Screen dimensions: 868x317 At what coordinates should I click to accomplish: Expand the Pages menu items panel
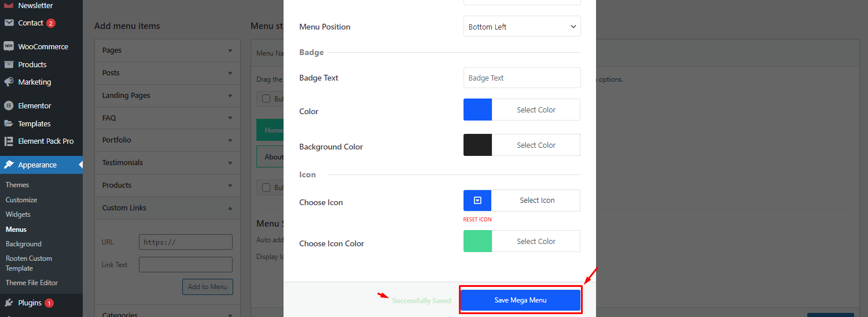(167, 50)
